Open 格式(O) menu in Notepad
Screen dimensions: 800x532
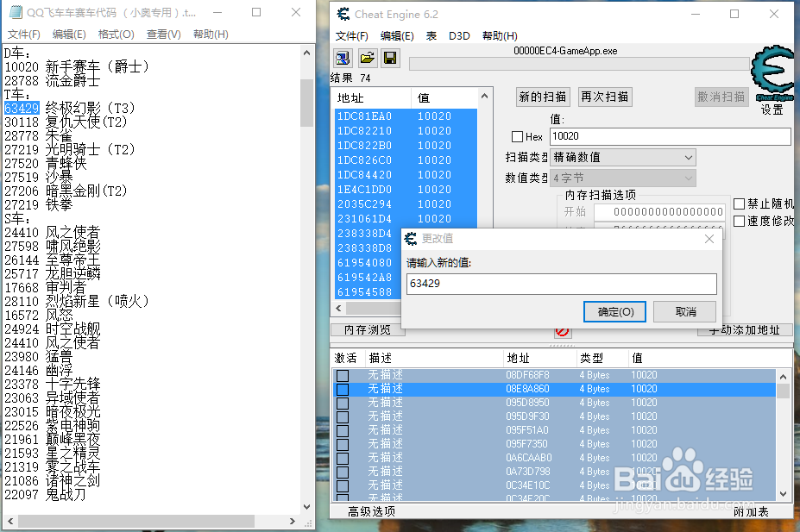(x=116, y=34)
